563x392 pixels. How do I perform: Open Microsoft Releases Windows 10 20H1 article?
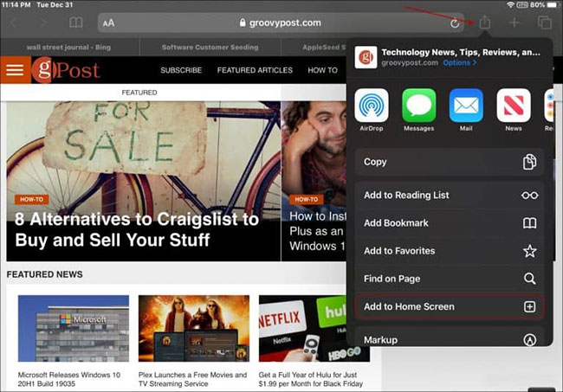click(x=69, y=379)
